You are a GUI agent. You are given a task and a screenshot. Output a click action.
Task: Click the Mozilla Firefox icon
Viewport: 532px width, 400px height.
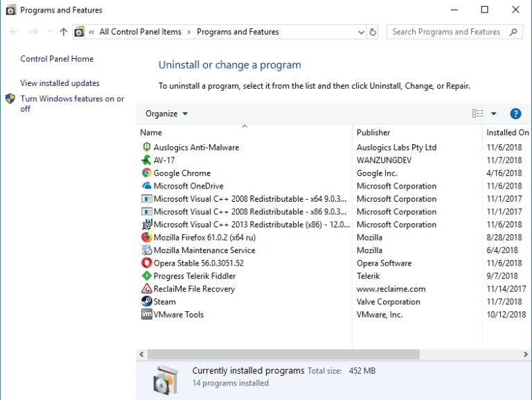click(147, 237)
